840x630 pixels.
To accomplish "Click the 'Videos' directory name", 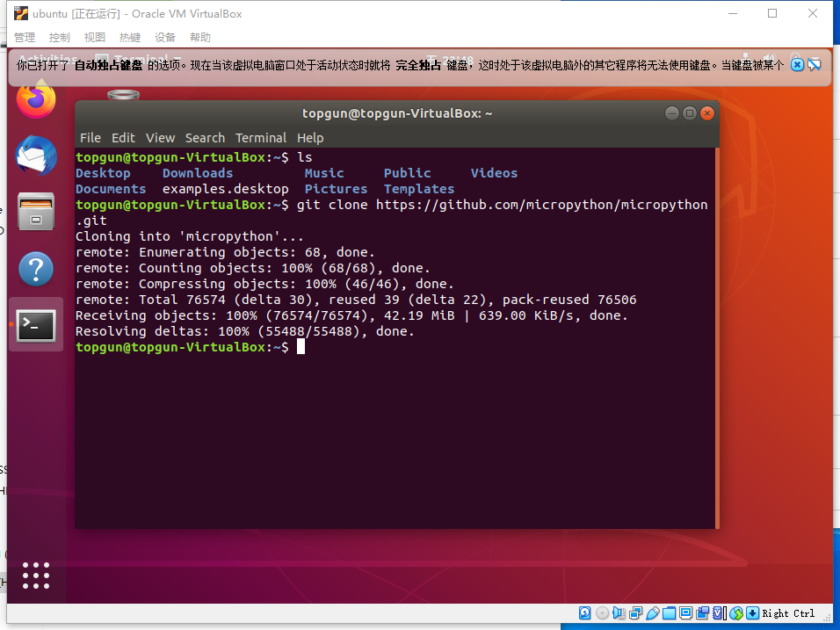I will [x=494, y=173].
